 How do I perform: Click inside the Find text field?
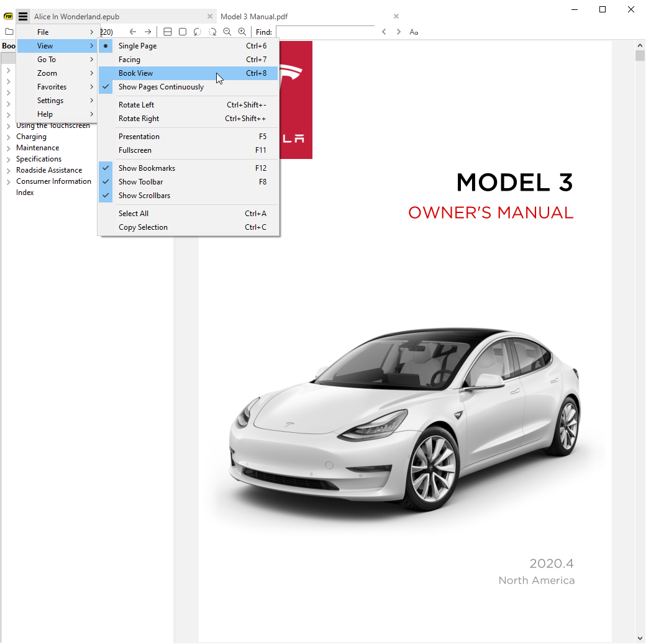click(x=325, y=32)
